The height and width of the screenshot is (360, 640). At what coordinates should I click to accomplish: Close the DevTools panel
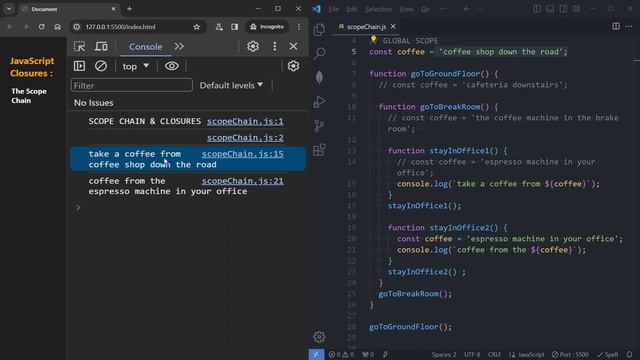coord(293,47)
